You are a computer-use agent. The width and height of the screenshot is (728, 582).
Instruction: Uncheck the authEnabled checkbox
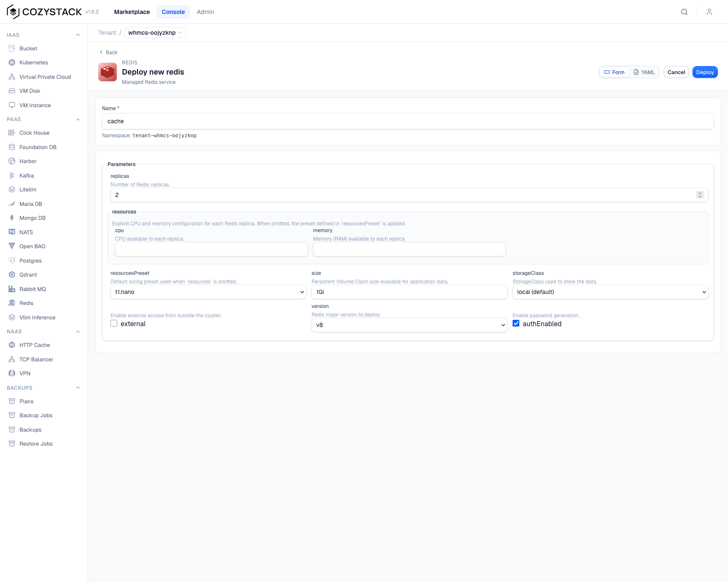click(516, 323)
